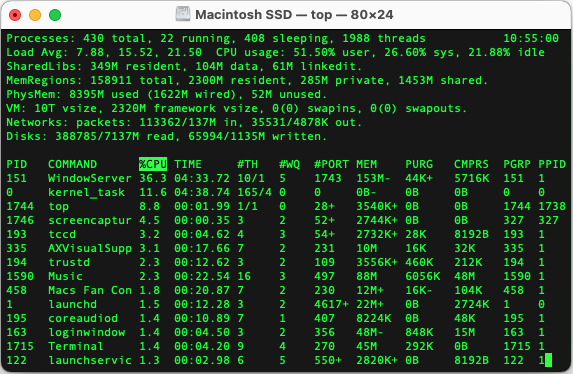The height and width of the screenshot is (374, 573).
Task: Click PID 1746 in the screencaptur row
Action: (20, 220)
